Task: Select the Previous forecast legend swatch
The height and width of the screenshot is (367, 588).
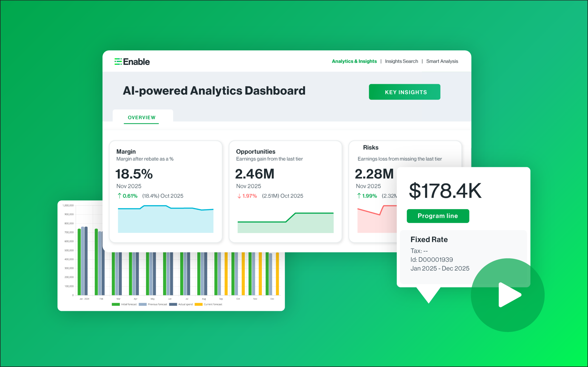Action: 143,304
